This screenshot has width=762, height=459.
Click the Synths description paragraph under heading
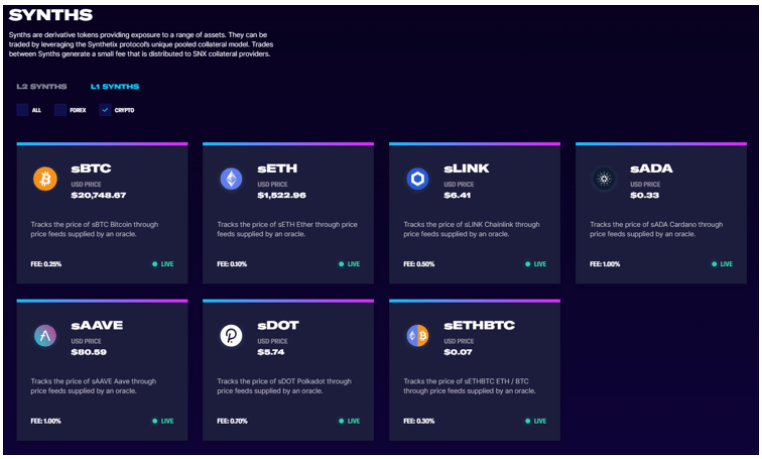pos(141,44)
